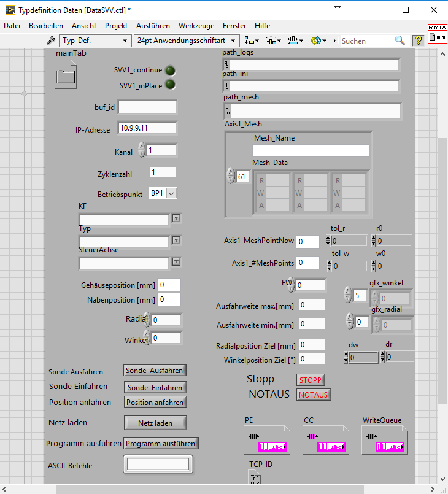
Task: Open the Ausführen menu
Action: tap(153, 26)
